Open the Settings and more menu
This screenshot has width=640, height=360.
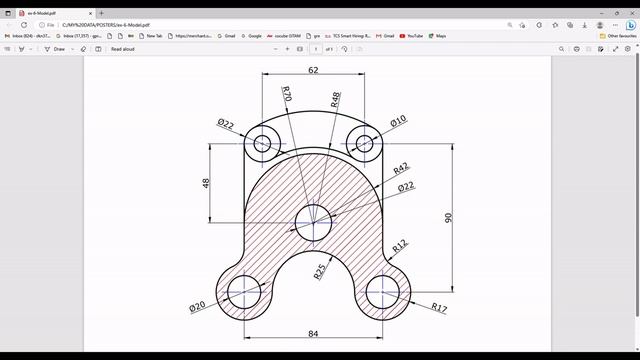(615, 25)
